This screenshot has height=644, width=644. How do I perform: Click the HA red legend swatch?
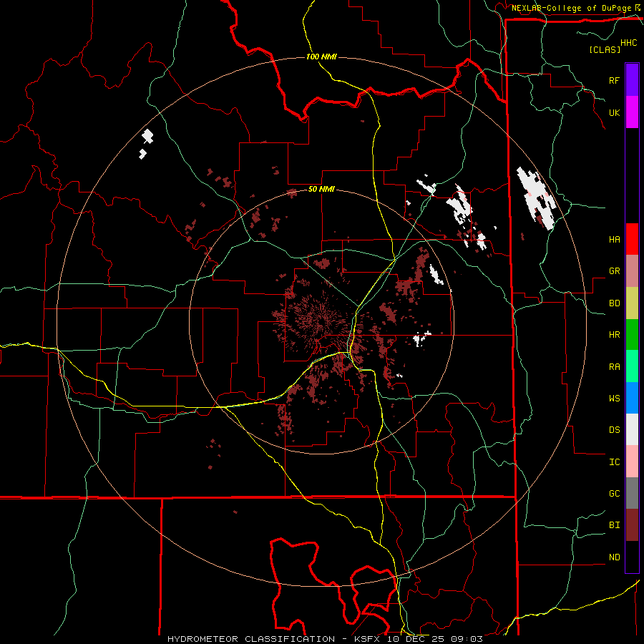632,239
